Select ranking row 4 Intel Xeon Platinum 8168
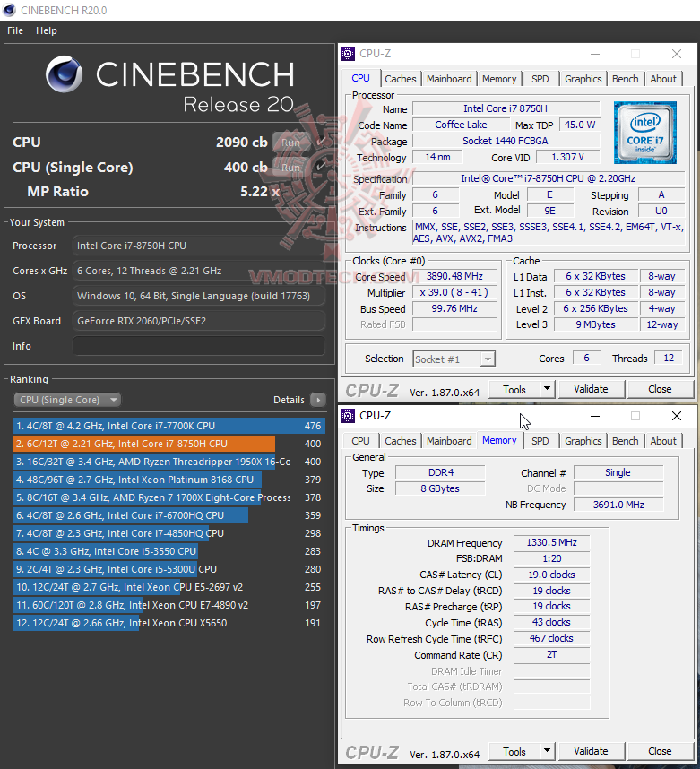Viewport: 700px width, 769px height. click(x=169, y=480)
